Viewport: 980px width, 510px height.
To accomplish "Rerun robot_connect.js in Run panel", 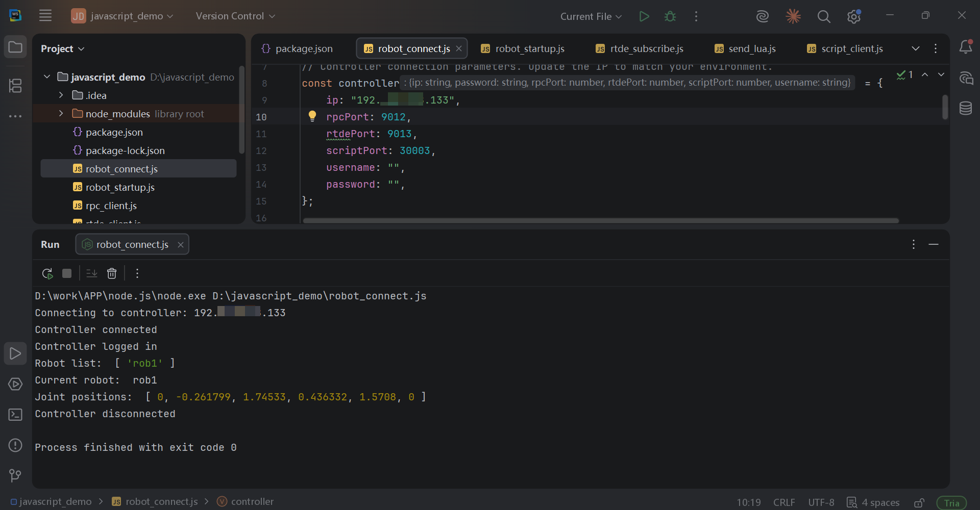I will tap(47, 273).
